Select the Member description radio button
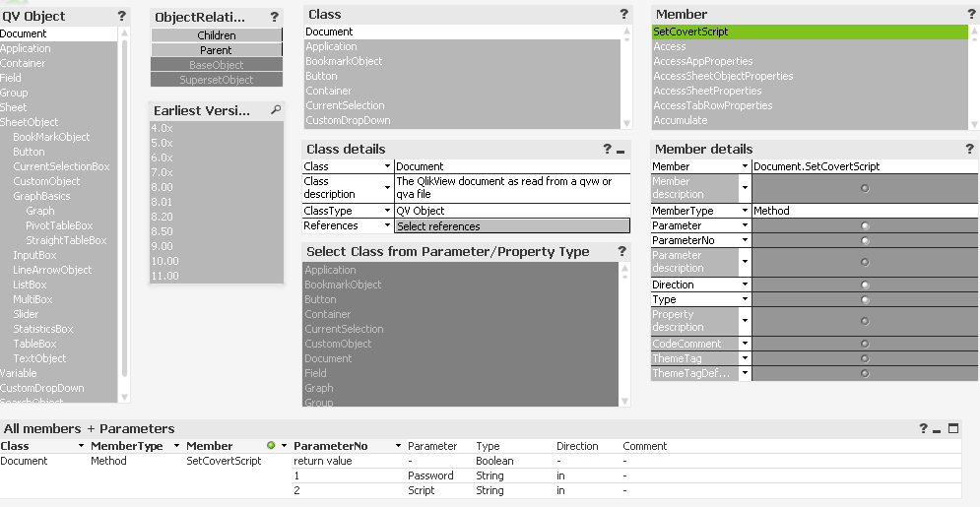980x507 pixels. (865, 188)
